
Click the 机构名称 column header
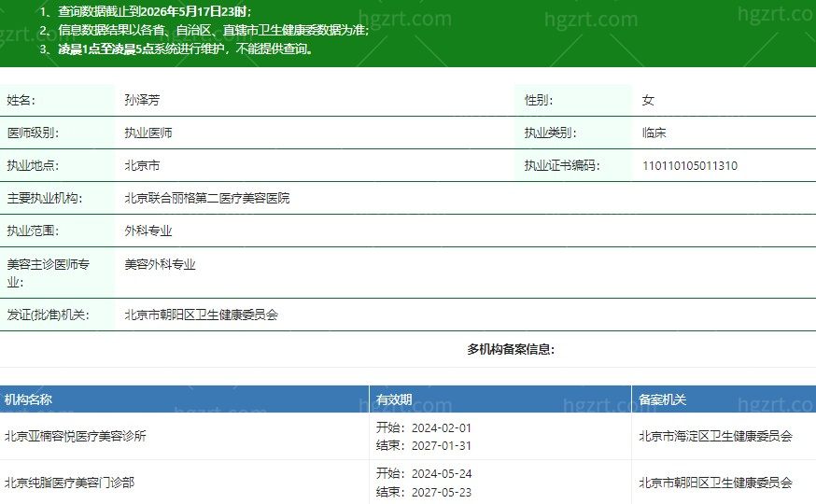coord(28,399)
